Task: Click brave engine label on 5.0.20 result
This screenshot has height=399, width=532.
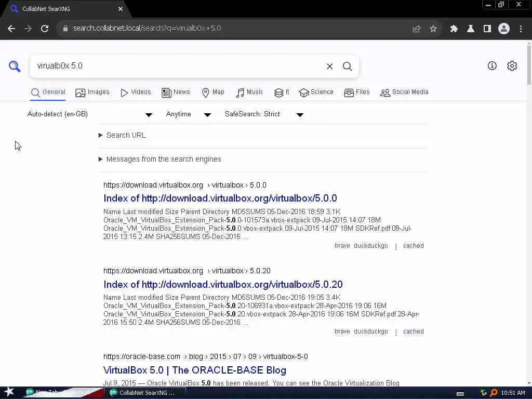Action: pyautogui.click(x=342, y=331)
